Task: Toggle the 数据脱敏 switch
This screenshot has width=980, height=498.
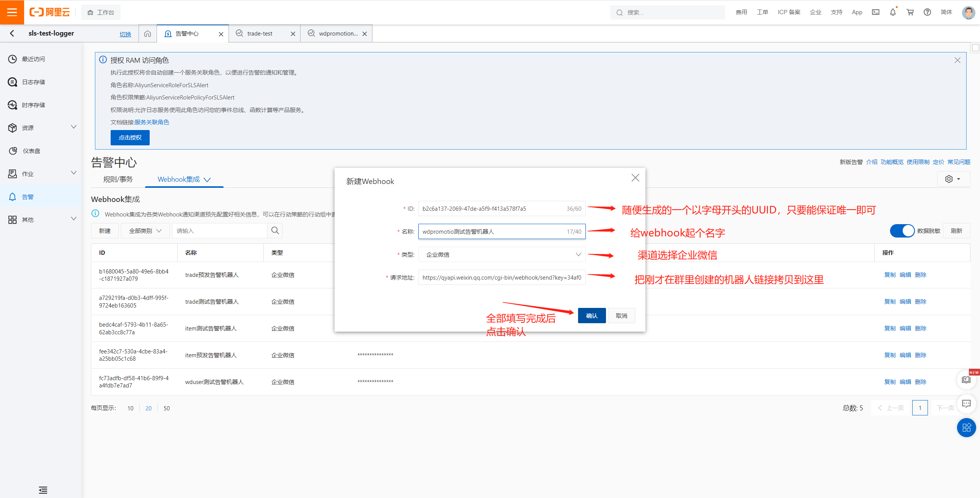Action: point(902,231)
